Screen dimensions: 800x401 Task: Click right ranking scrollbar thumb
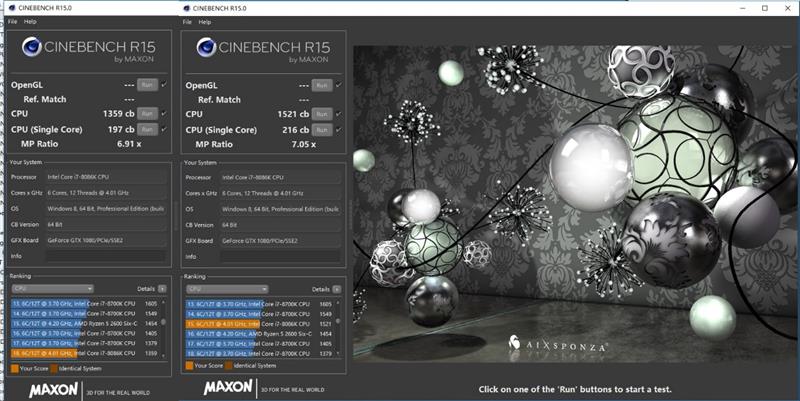[338, 321]
